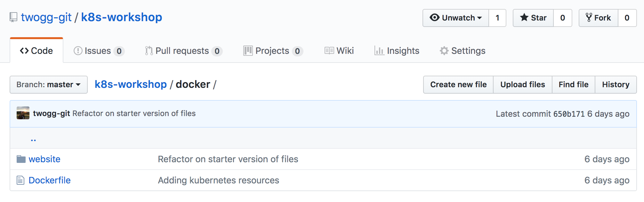Open latest commit message Refactor on starter
This screenshot has width=644, height=202.
tap(134, 114)
